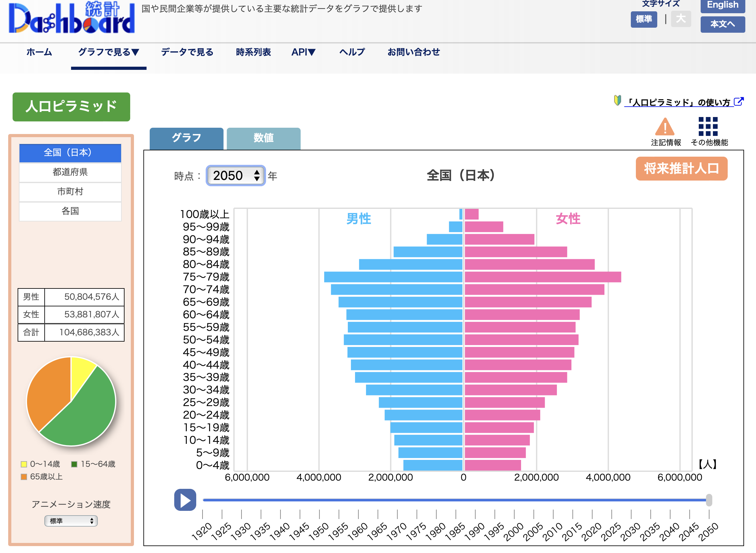Switch to the 数値 tab
Viewport: 756px width, 553px height.
[264, 138]
